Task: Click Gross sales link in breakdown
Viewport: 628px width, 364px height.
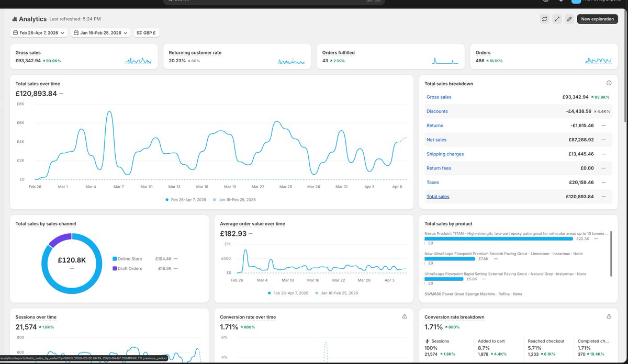Action: (439, 97)
